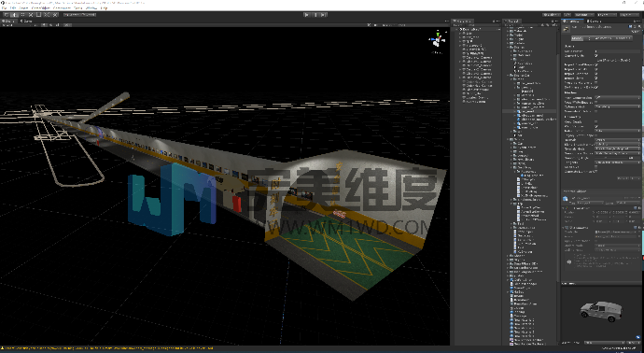
Task: Toggle the Sort Hierarchy By Name checkbox
Action: (x=596, y=87)
